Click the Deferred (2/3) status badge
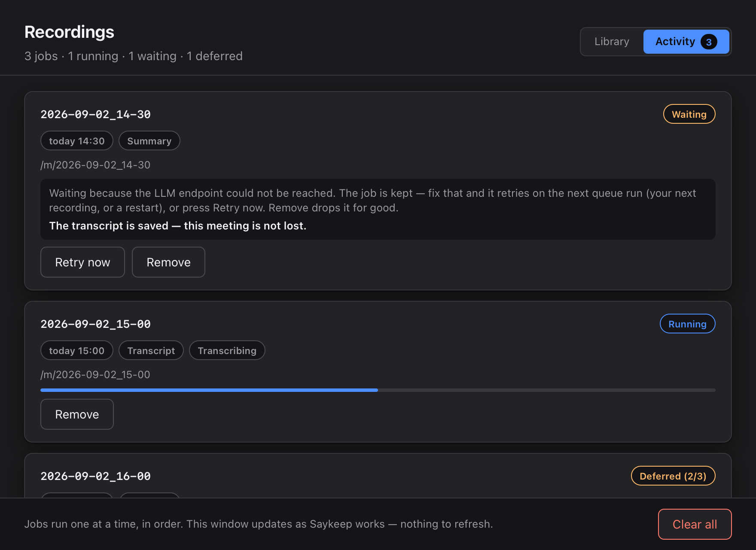 (x=673, y=476)
